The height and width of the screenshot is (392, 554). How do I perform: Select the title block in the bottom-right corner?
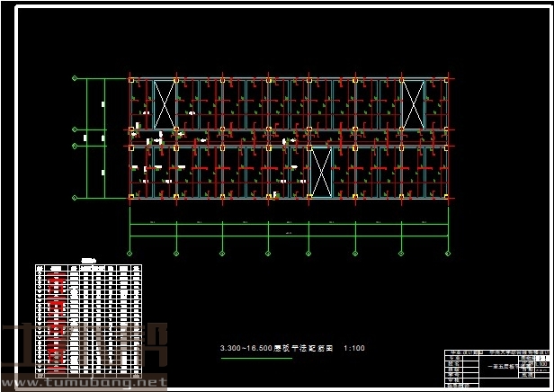[x=497, y=369]
